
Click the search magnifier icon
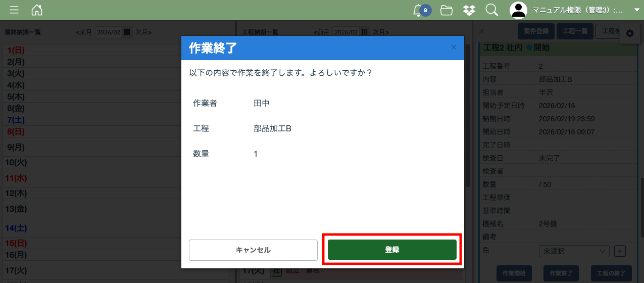[x=491, y=10]
